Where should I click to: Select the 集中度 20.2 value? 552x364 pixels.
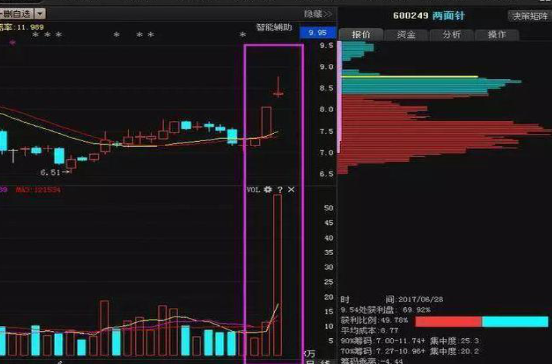coord(454,351)
